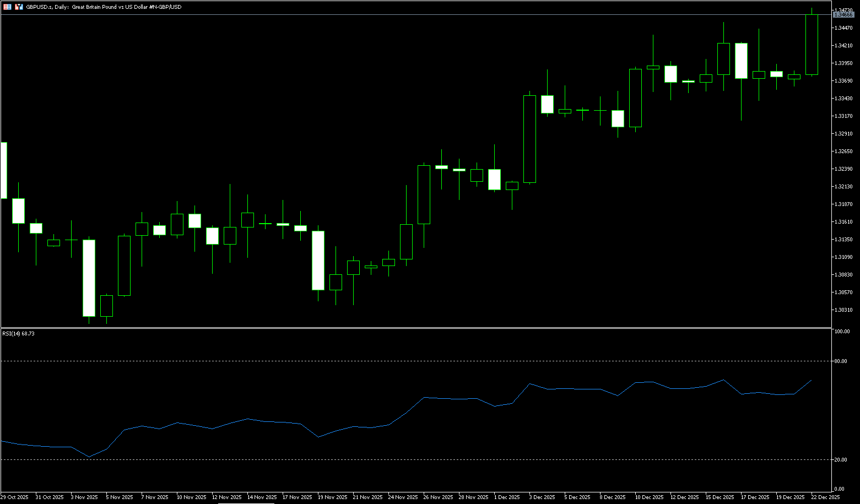
Task: Click the large 3 Nov 2025 bearish candle
Action: 89,278
